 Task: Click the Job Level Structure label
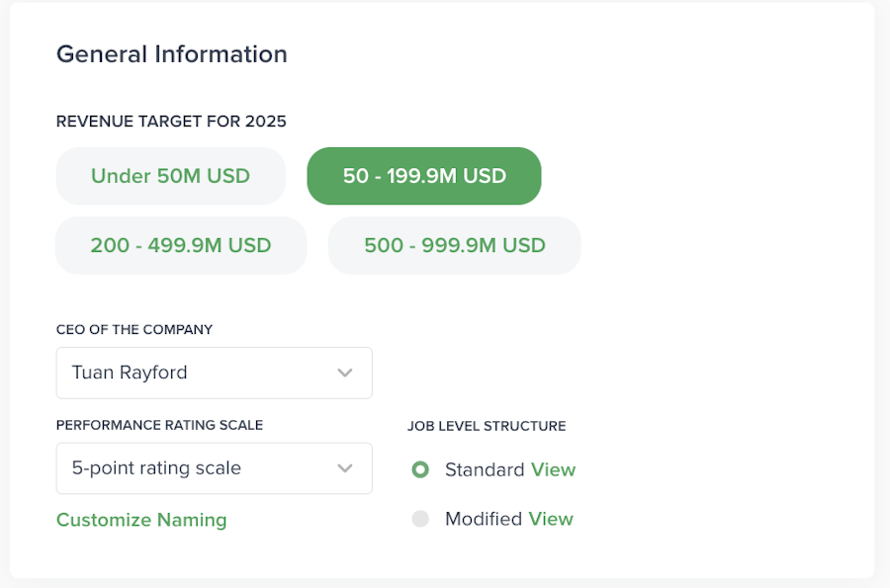point(487,426)
